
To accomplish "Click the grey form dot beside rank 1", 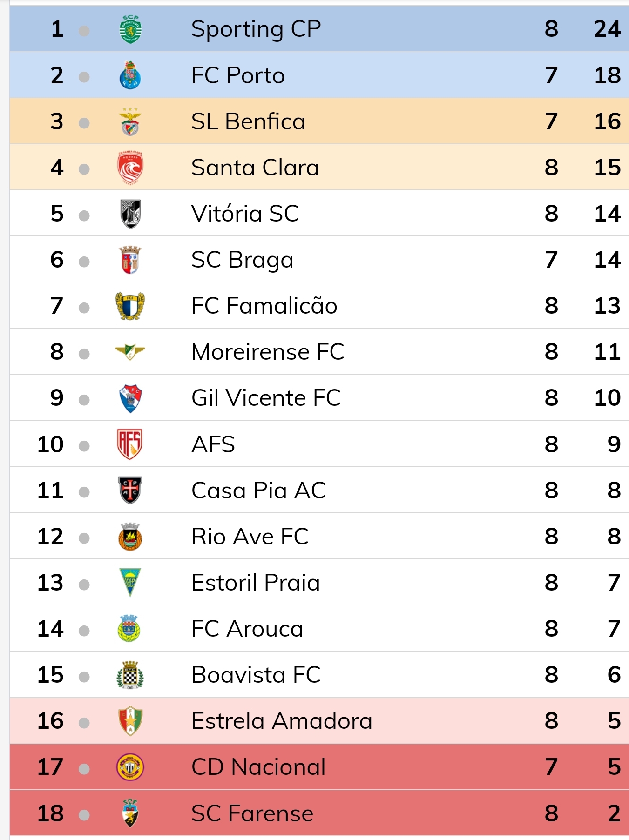I will click(x=84, y=31).
